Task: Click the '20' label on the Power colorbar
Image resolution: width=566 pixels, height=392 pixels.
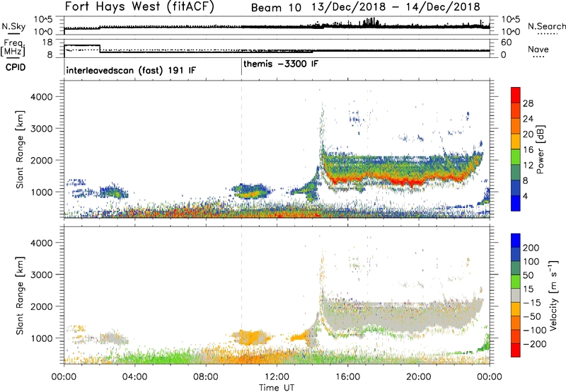Action: tap(528, 134)
